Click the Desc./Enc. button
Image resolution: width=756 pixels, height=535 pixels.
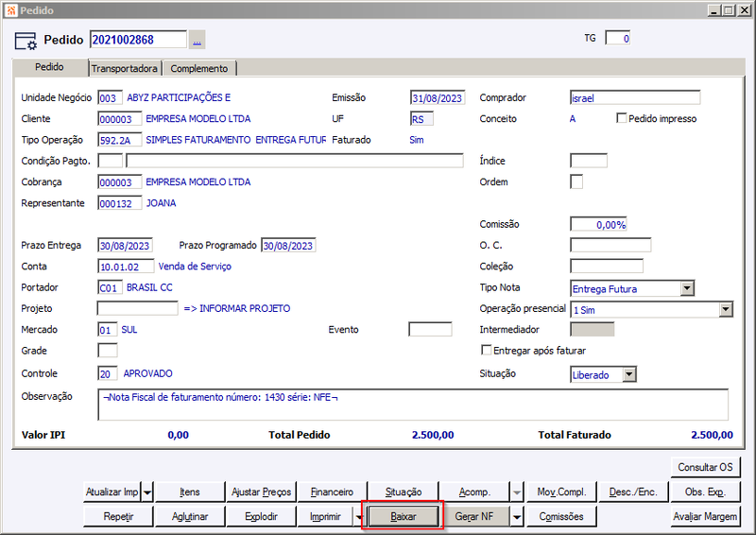coord(633,492)
